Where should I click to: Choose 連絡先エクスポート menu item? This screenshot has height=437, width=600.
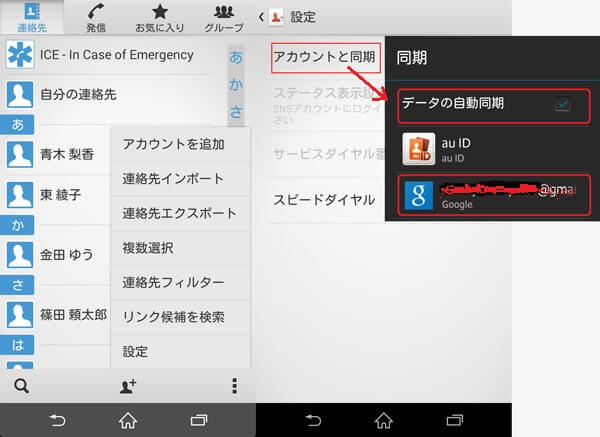[x=181, y=213]
